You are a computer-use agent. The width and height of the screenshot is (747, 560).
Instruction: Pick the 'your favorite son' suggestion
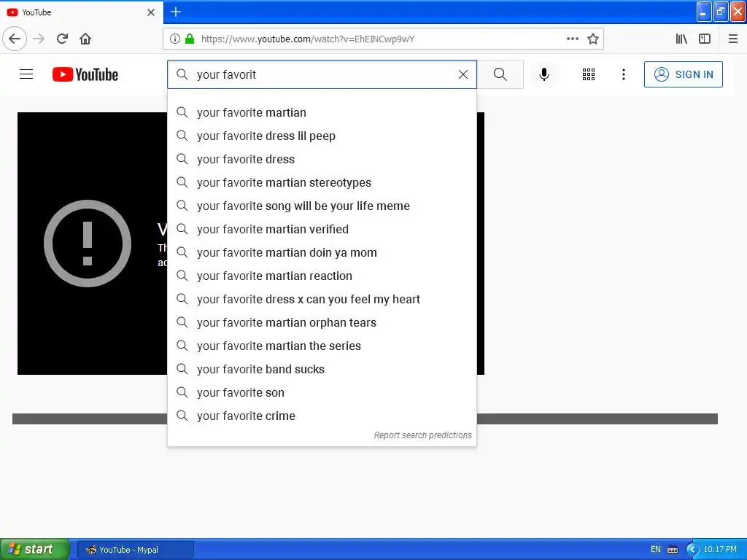click(322, 392)
